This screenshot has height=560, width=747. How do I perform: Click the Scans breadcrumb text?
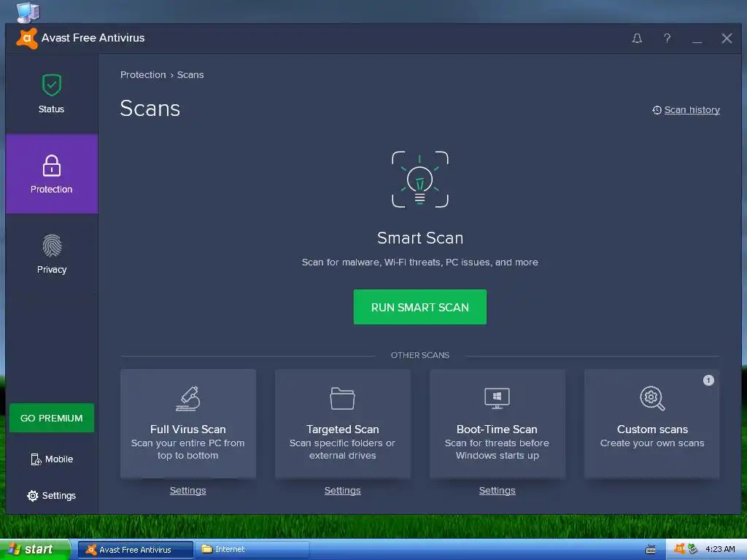190,75
